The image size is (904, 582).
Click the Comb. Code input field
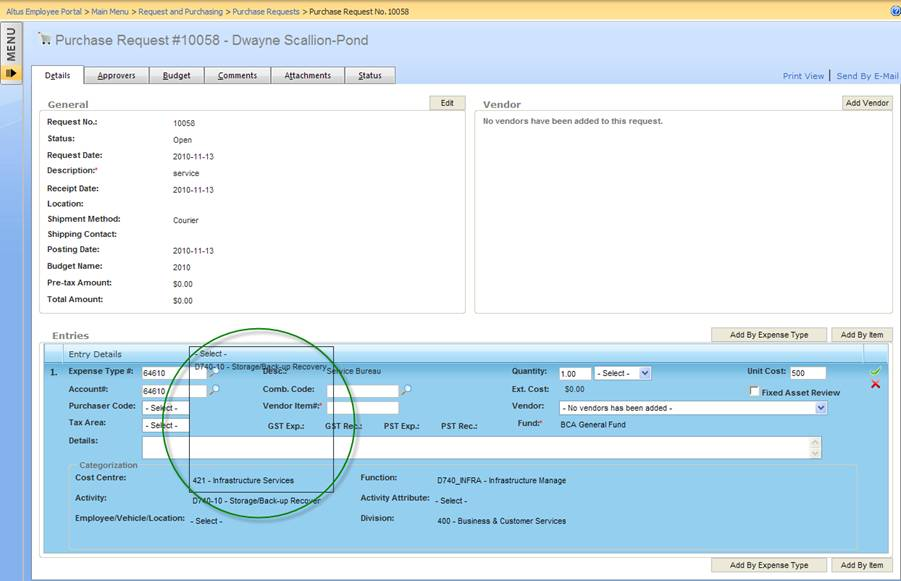tap(363, 391)
